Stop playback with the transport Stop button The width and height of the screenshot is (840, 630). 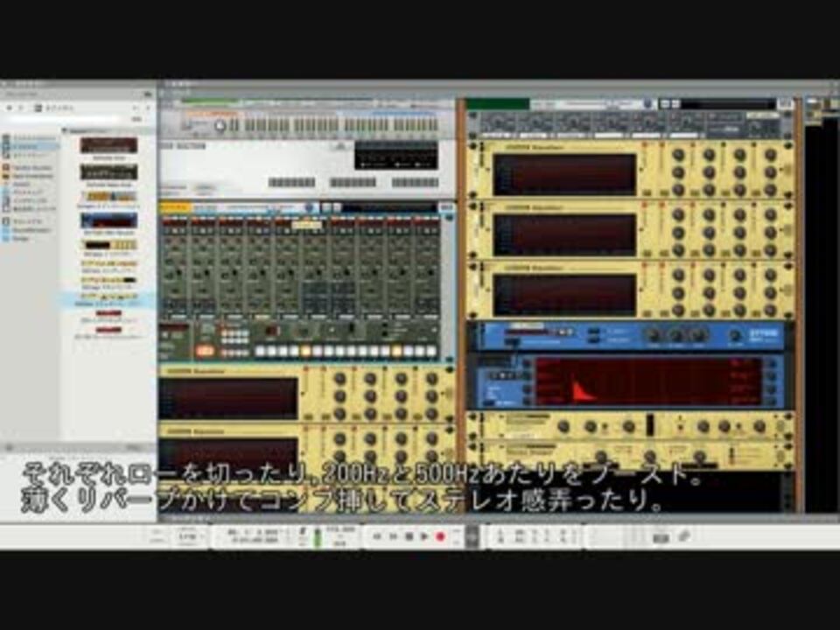point(409,535)
